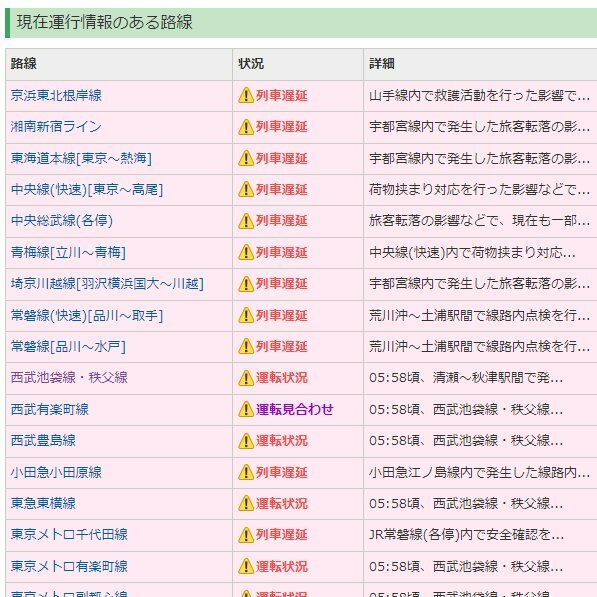The height and width of the screenshot is (597, 597).
Task: Open the 西武有楽町線 route link
Action: pyautogui.click(x=49, y=409)
